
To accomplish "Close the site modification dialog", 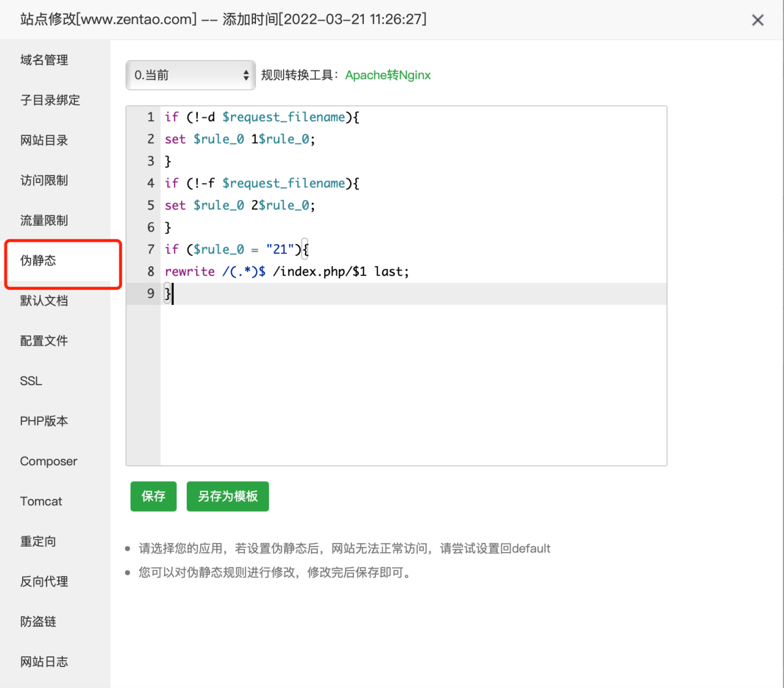I will pyautogui.click(x=758, y=20).
